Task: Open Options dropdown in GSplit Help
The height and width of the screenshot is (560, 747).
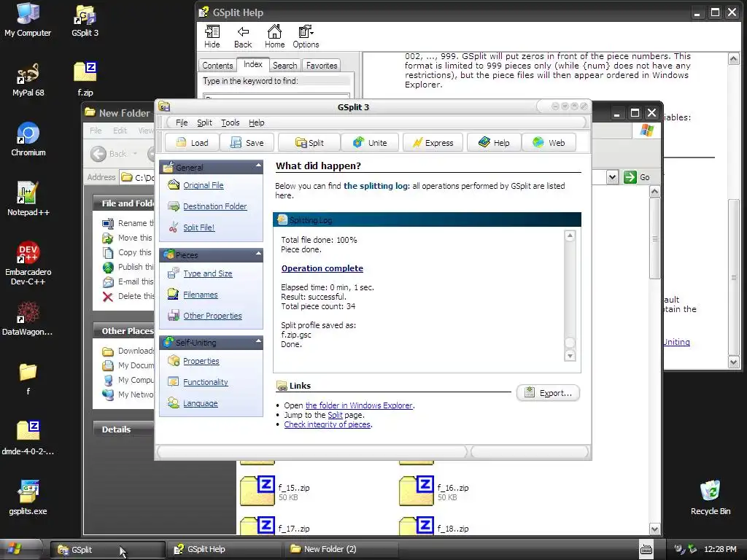Action: 306,37
